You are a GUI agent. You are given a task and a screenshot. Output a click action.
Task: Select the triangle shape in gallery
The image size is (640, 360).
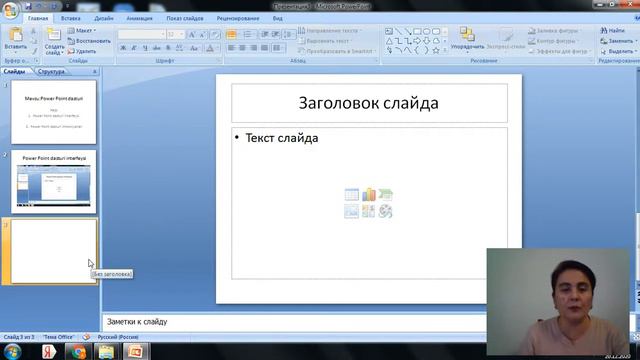389,41
